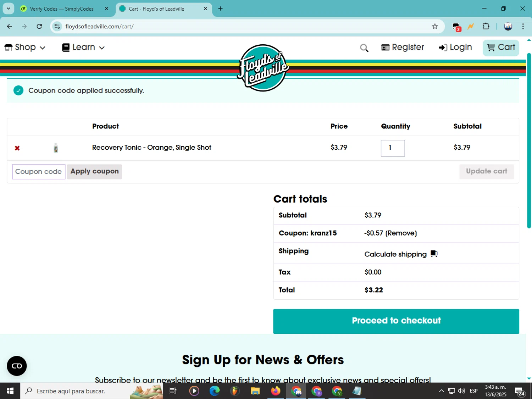Open the Windows Start menu

click(x=10, y=391)
